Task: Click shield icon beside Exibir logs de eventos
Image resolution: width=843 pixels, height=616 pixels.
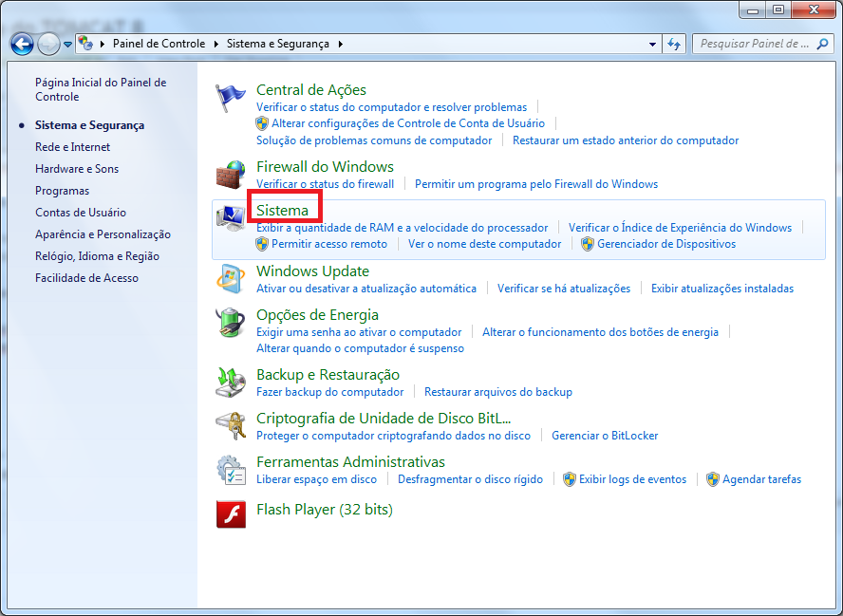Action: pyautogui.click(x=570, y=479)
